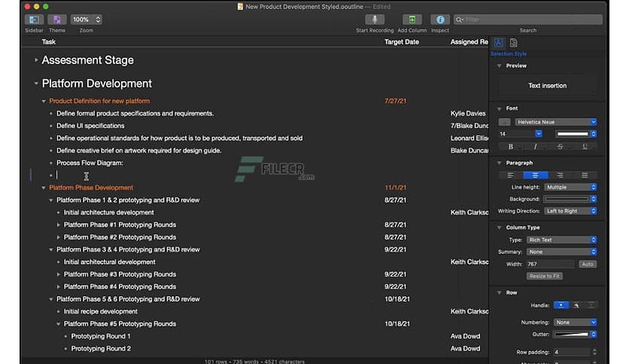629x364 pixels.
Task: Toggle Bold text formatting
Action: (x=510, y=147)
